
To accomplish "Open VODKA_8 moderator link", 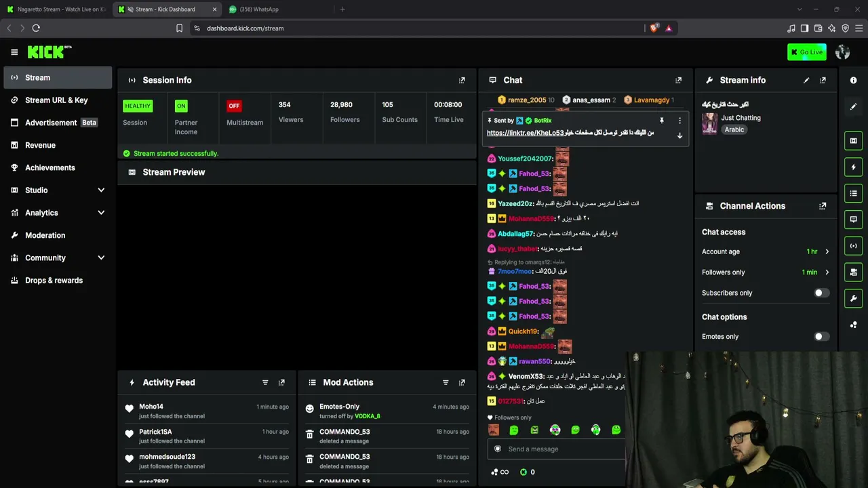I will point(368,416).
